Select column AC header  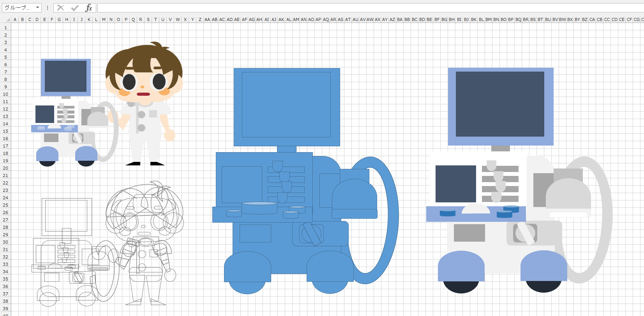(222, 19)
